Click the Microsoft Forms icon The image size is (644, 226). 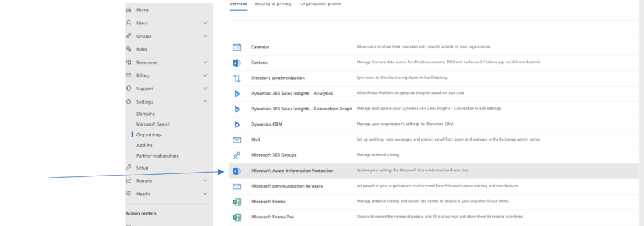click(236, 202)
